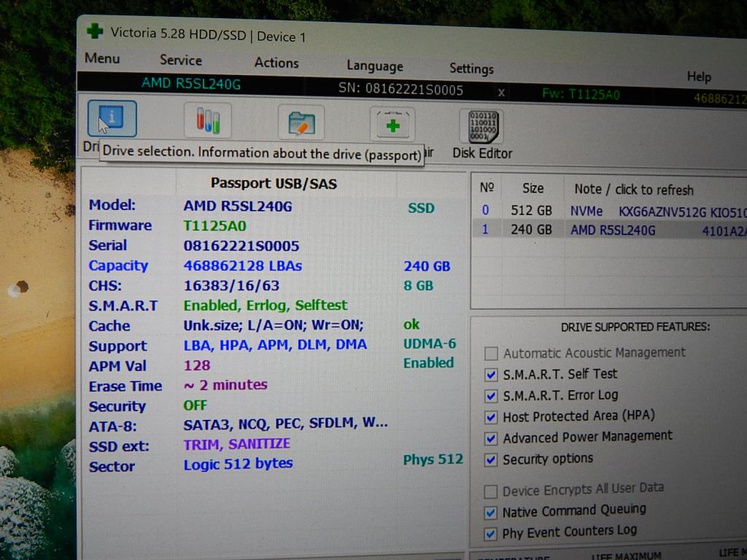The height and width of the screenshot is (560, 747).
Task: Click the green cross Victoria app icon
Action: click(95, 31)
